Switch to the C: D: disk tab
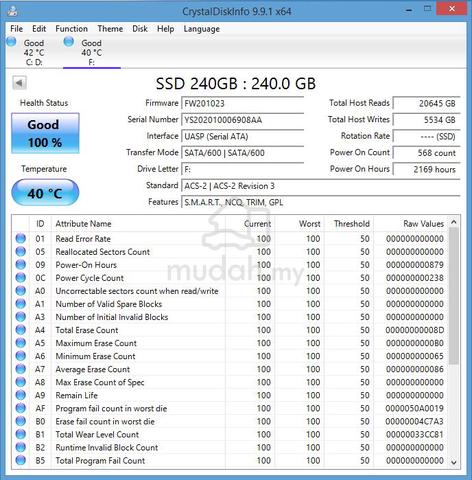The width and height of the screenshot is (472, 480). click(x=34, y=52)
